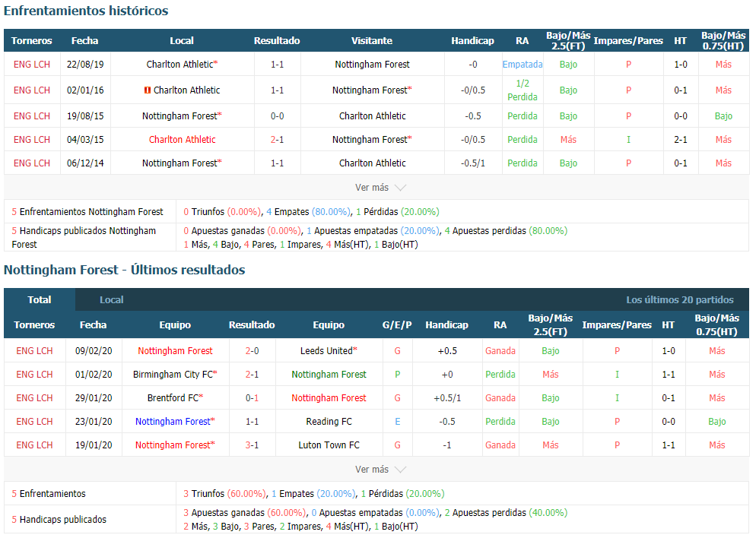Expand Nottingham Forest results with second Ver más

click(x=380, y=469)
